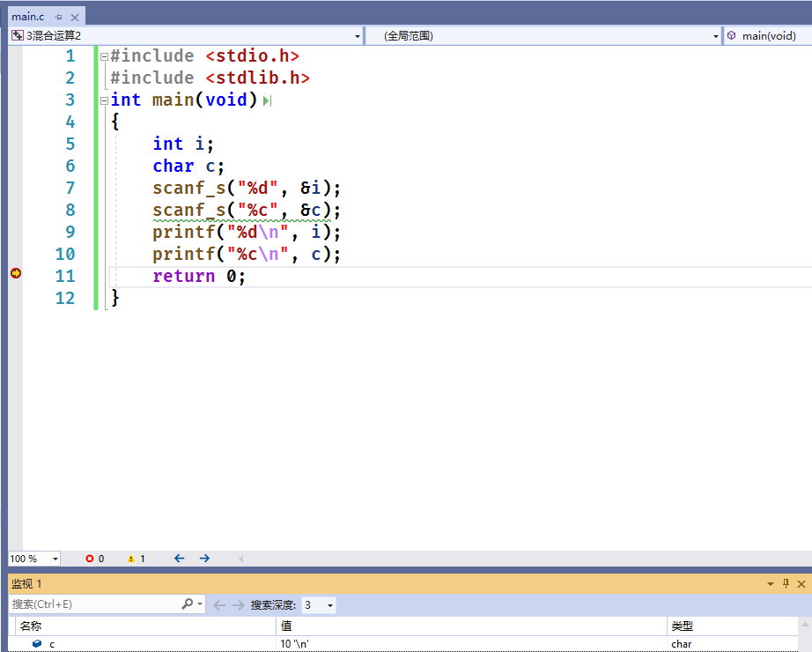Open the 全局范围 scope dropdown
Screen dimensions: 812x652
716,36
